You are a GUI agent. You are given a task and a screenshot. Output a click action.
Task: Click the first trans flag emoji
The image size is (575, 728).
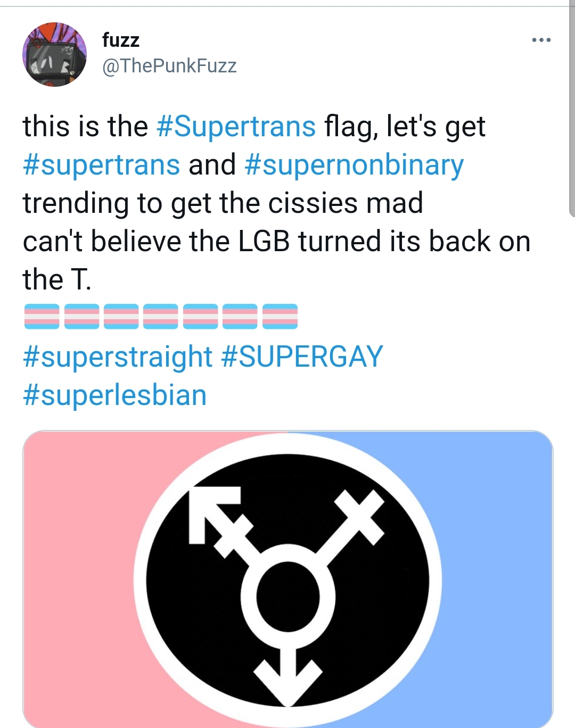[x=42, y=316]
